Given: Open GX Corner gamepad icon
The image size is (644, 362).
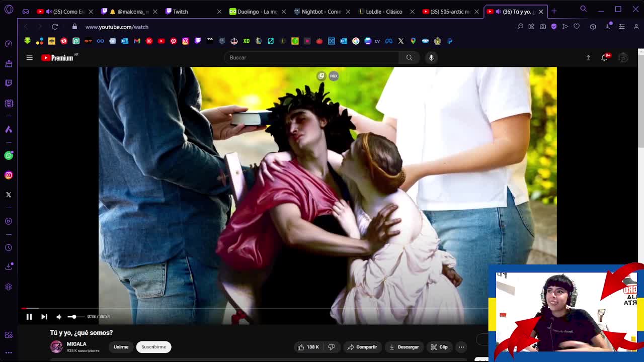Looking at the screenshot, I should tap(26, 12).
